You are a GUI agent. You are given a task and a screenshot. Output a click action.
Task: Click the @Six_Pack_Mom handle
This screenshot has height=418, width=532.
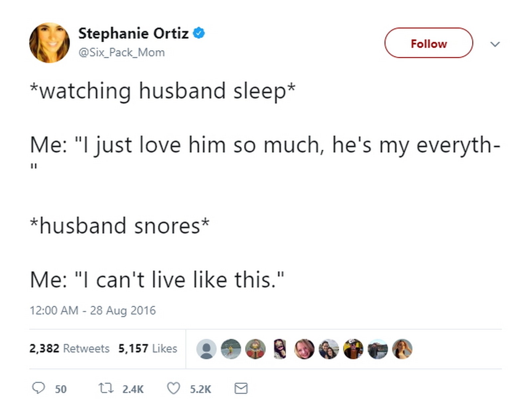[x=121, y=52]
